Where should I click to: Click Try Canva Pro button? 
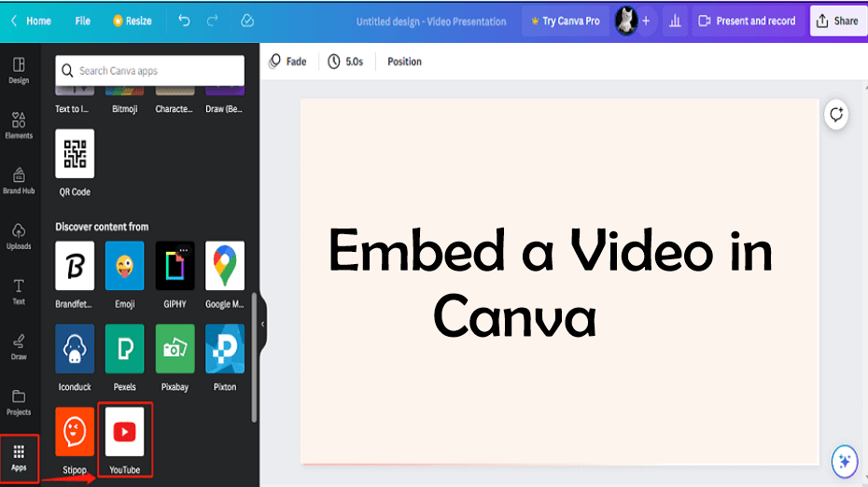565,21
